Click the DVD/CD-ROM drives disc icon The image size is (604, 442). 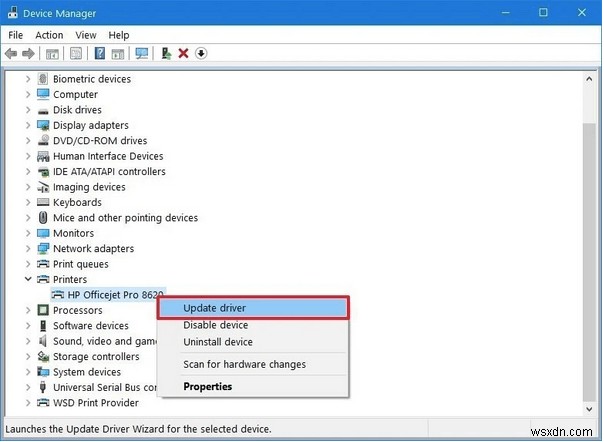pos(43,140)
